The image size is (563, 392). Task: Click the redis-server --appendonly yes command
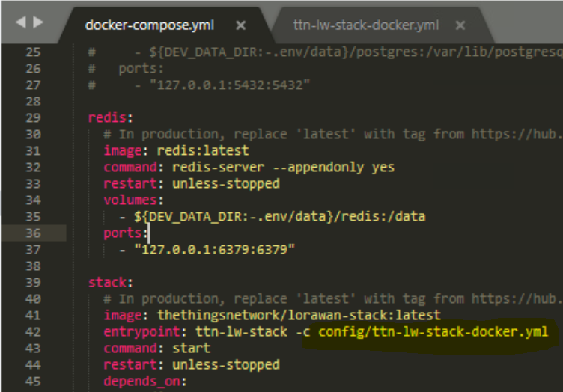point(283,168)
